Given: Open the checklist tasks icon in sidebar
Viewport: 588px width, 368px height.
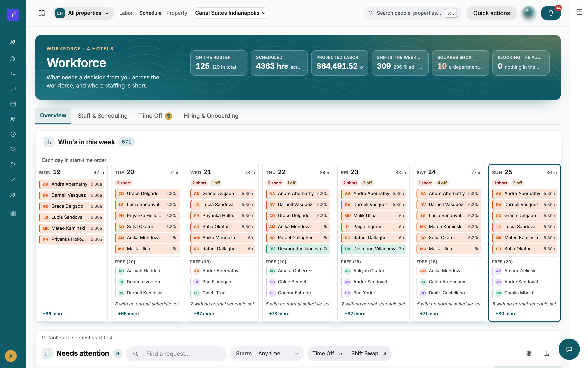Looking at the screenshot, I should point(13,73).
